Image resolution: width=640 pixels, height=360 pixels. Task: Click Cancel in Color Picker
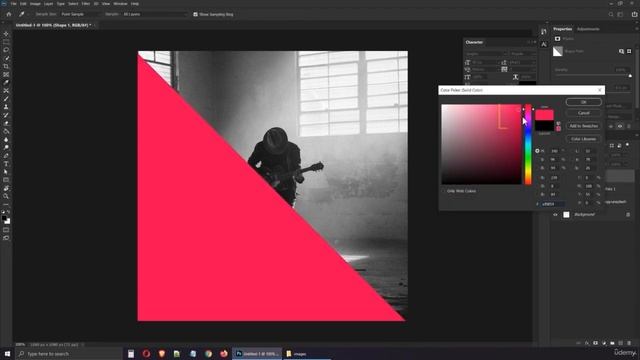[x=584, y=113]
